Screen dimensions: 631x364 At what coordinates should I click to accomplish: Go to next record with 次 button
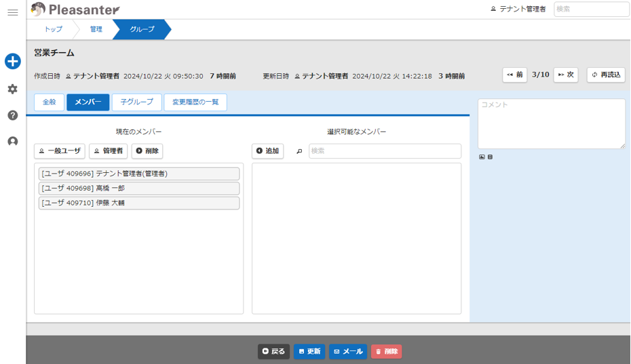(566, 75)
